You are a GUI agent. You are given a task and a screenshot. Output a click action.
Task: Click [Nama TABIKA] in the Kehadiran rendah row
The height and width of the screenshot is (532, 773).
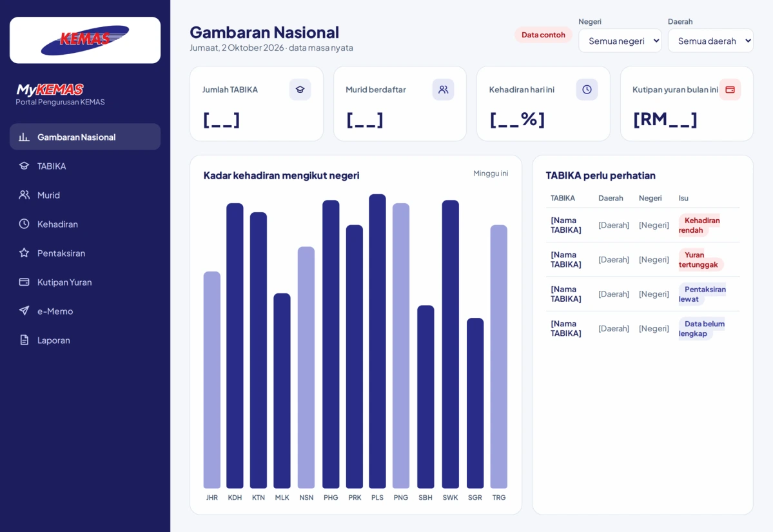566,225
